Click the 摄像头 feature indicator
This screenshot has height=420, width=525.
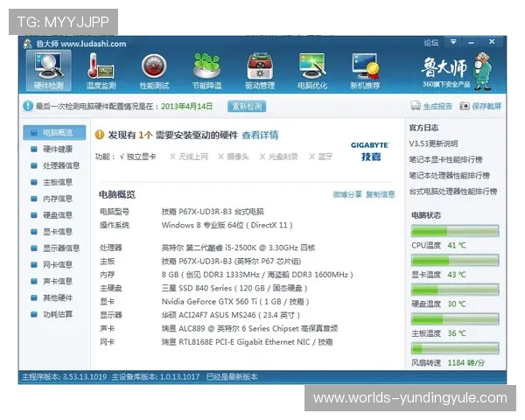(234, 157)
